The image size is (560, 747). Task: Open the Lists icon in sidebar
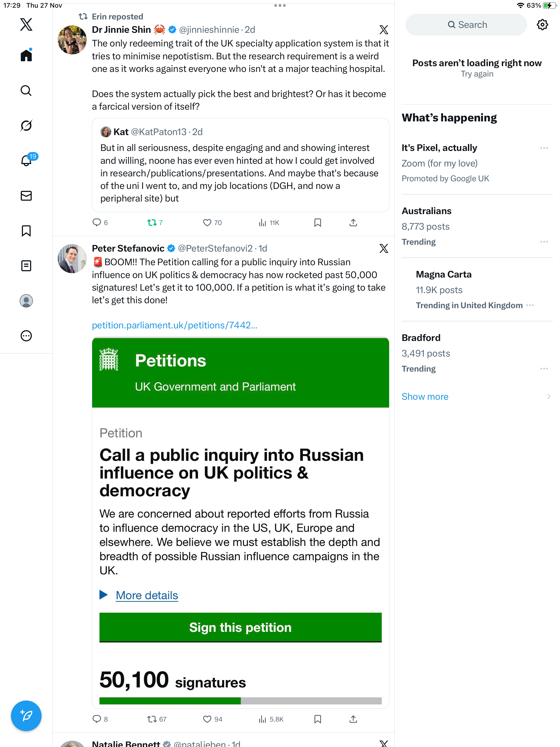[26, 266]
